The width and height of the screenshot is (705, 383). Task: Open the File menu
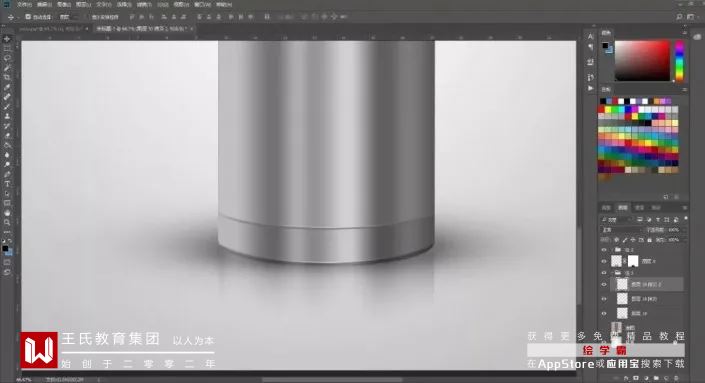[x=24, y=4]
